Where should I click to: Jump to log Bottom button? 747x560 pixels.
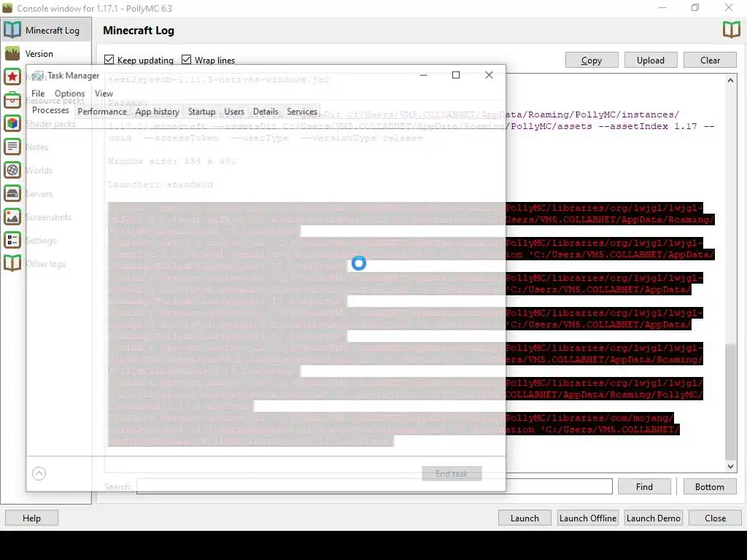[709, 486]
